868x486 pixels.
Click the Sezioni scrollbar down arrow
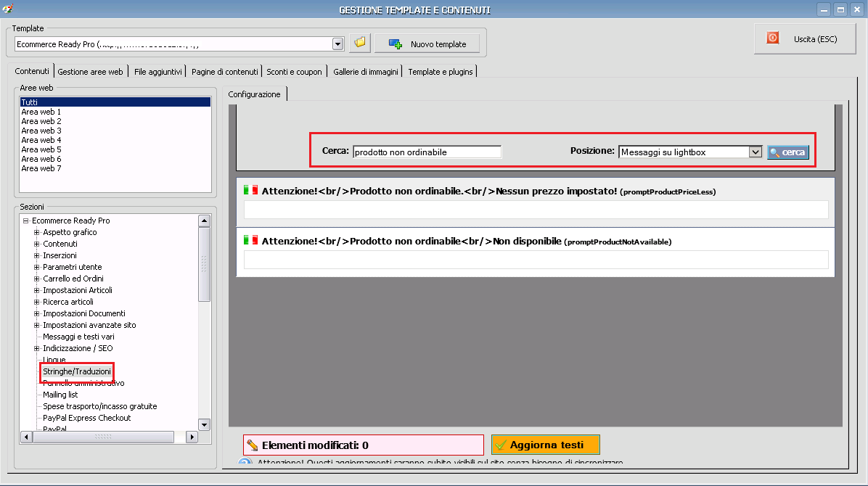[204, 425]
